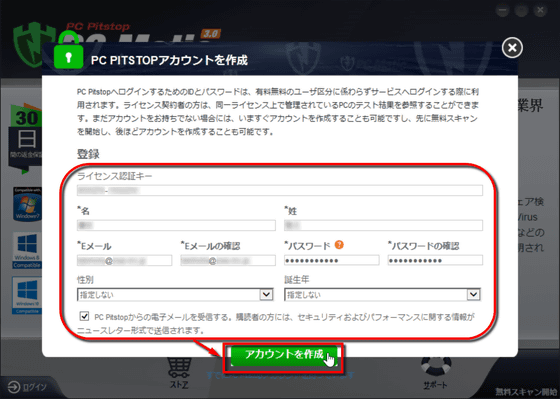This screenshot has width=560, height=399.
Task: Click the Eメールの確認 input field
Action: click(228, 260)
